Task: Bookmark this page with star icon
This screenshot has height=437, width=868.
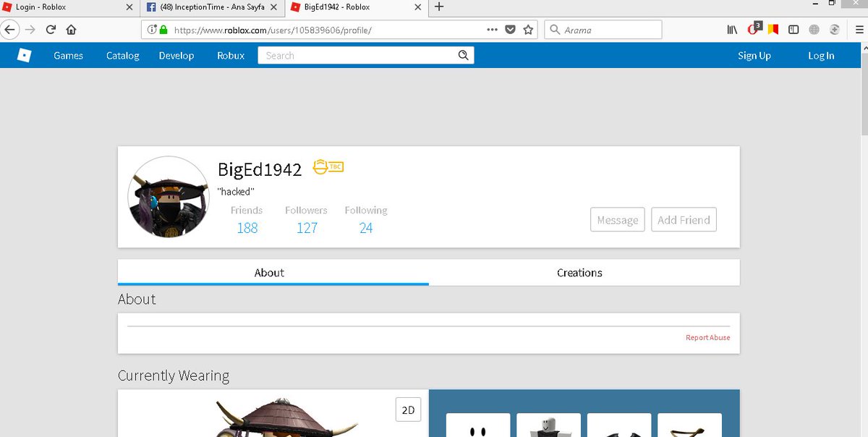Action: [x=528, y=30]
